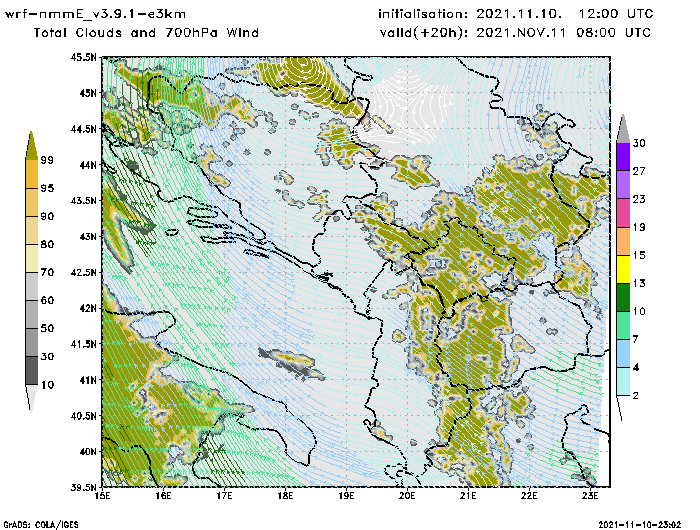Image resolution: width=700 pixels, height=530 pixels.
Task: Select the gray above-30 wind legend arrow
Action: [x=623, y=129]
